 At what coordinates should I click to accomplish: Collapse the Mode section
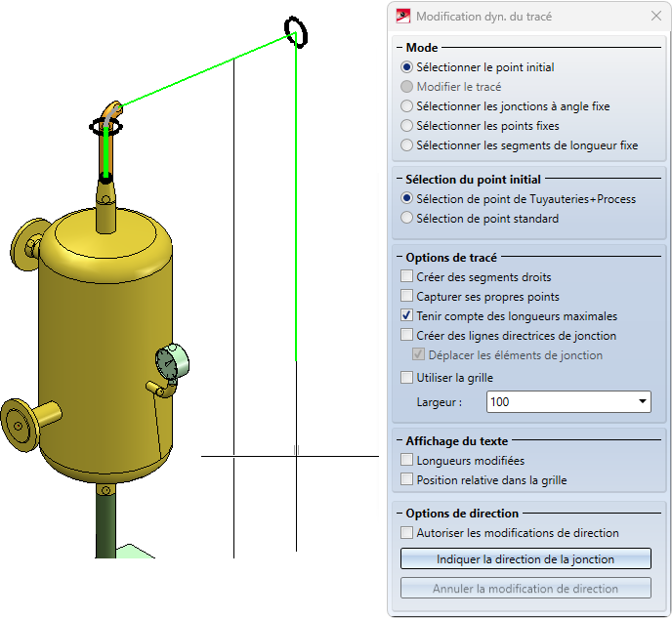click(x=399, y=48)
